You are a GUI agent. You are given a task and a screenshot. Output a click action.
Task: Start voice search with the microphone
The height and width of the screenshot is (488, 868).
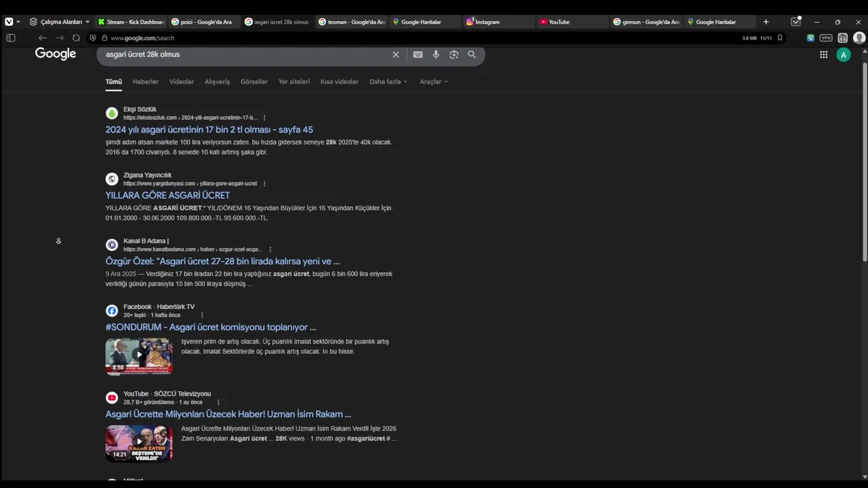pyautogui.click(x=436, y=55)
